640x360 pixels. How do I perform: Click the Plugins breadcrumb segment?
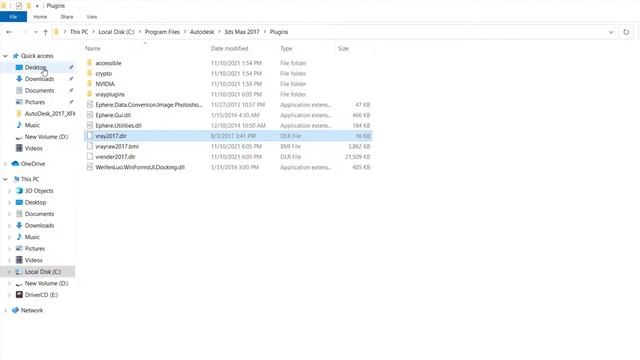[279, 32]
